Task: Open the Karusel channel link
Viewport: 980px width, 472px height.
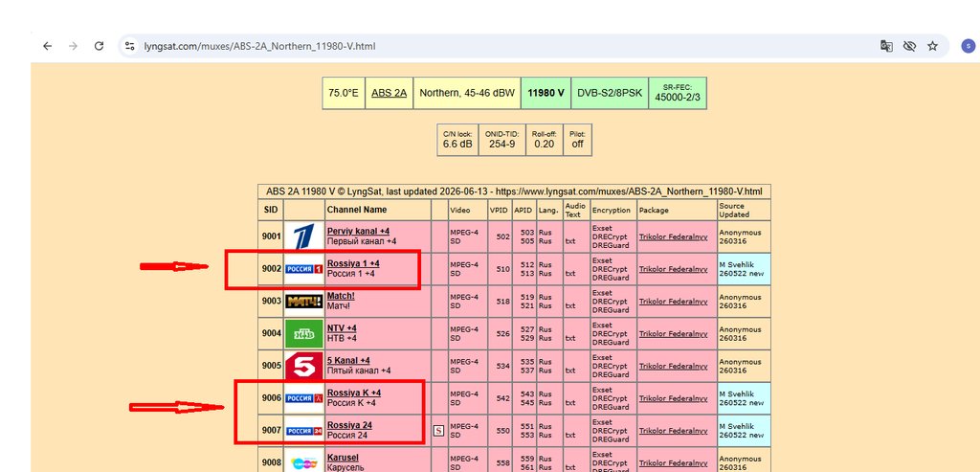Action: coord(343,458)
